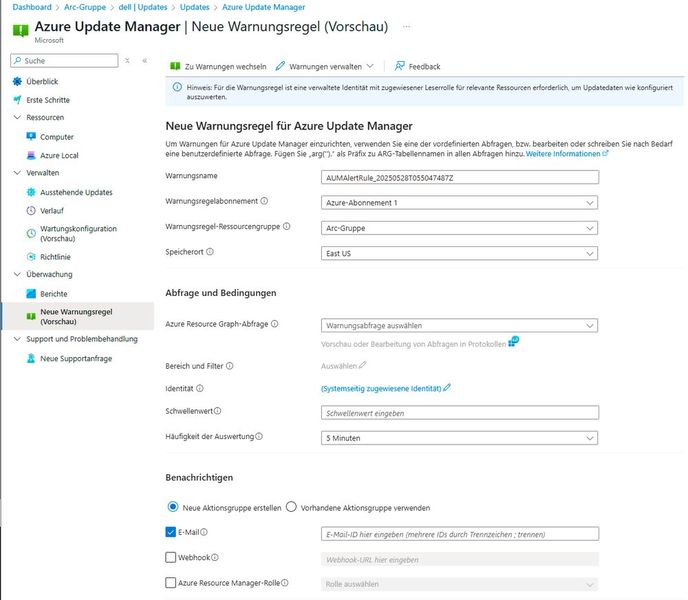Click the Feedback toolbar button

[x=417, y=66]
